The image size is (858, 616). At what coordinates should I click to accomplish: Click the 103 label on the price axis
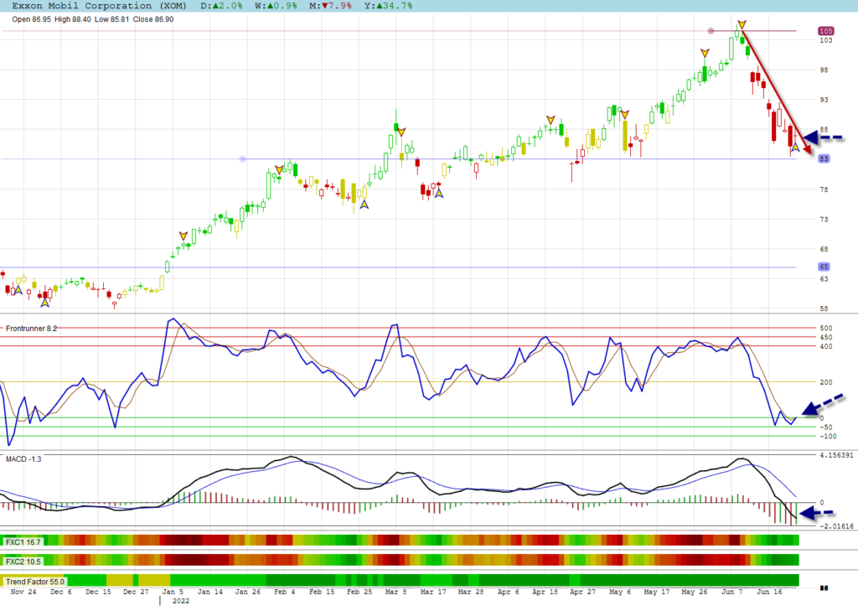click(x=825, y=40)
